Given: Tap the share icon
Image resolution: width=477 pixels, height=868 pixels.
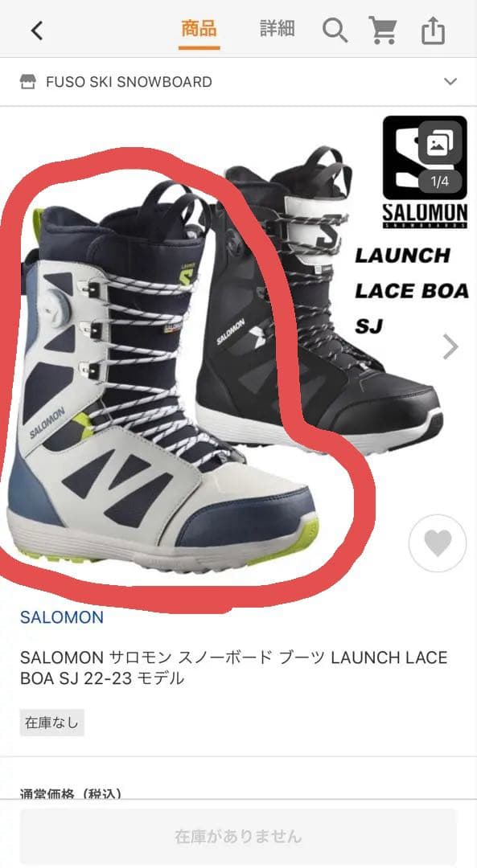Looking at the screenshot, I should click(434, 30).
